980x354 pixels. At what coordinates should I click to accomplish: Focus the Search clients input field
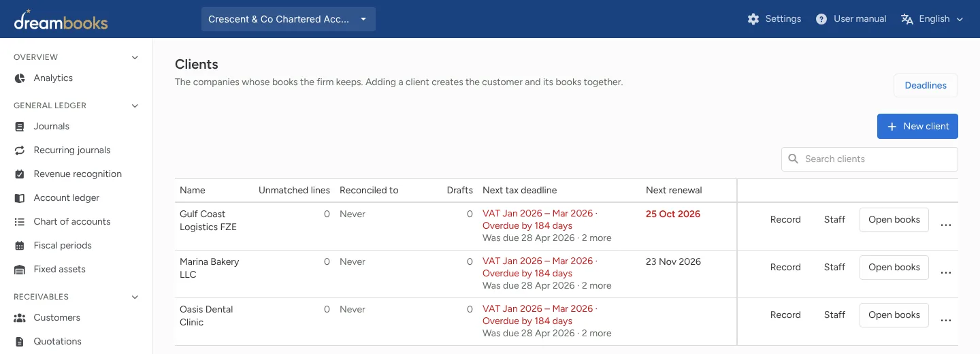pyautogui.click(x=870, y=159)
